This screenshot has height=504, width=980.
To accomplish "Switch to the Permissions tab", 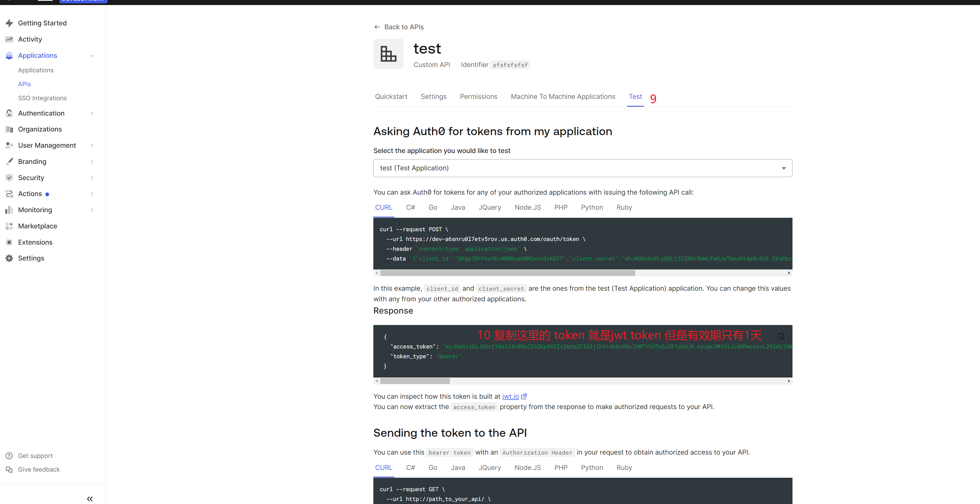I will tap(479, 97).
